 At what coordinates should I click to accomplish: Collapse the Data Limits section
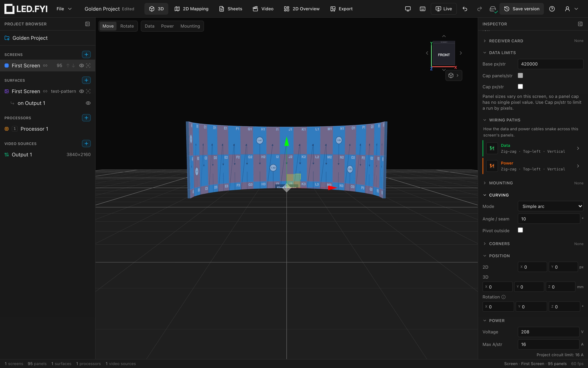[533, 53]
